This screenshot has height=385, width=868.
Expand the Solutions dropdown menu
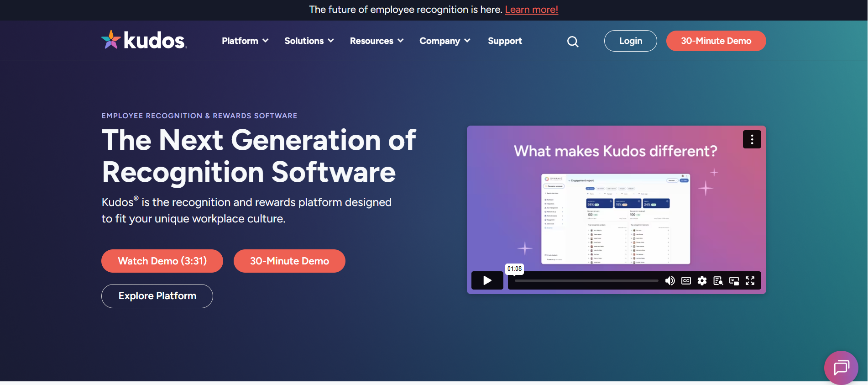309,41
